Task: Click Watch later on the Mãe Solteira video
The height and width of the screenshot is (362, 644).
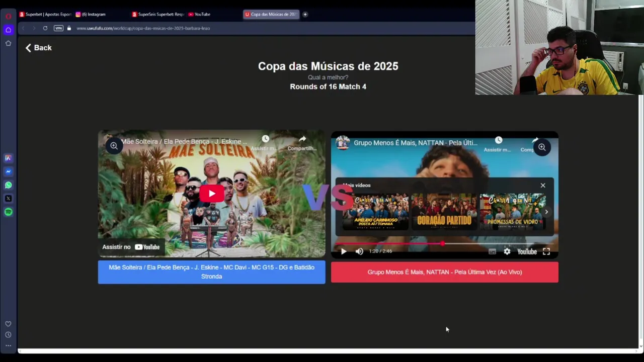Action: pos(265,143)
